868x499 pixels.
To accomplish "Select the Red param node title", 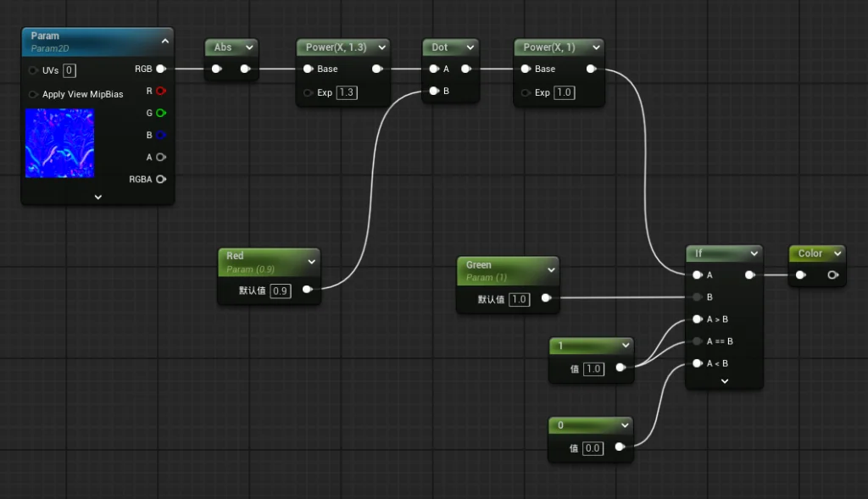I will click(x=235, y=256).
